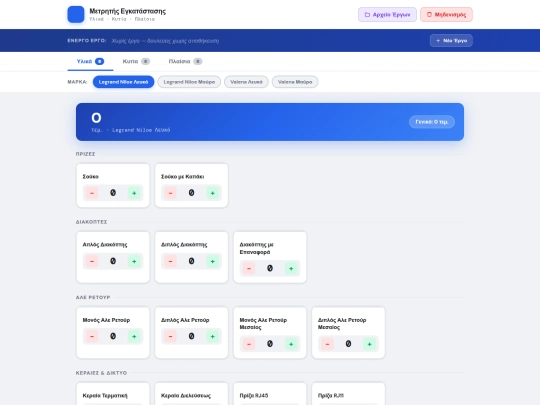This screenshot has width=540, height=405.
Task: Click the ΑΛΕ ΡΕΤΟΥΡ section heading
Action: click(x=93, y=297)
